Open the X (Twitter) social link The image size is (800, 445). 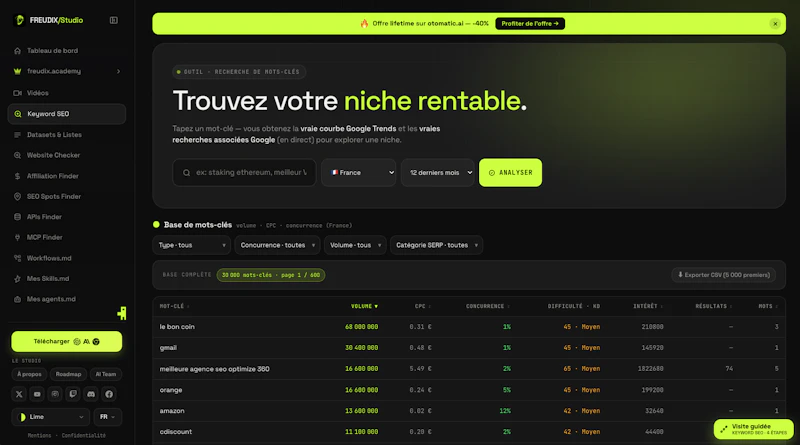pyautogui.click(x=19, y=394)
